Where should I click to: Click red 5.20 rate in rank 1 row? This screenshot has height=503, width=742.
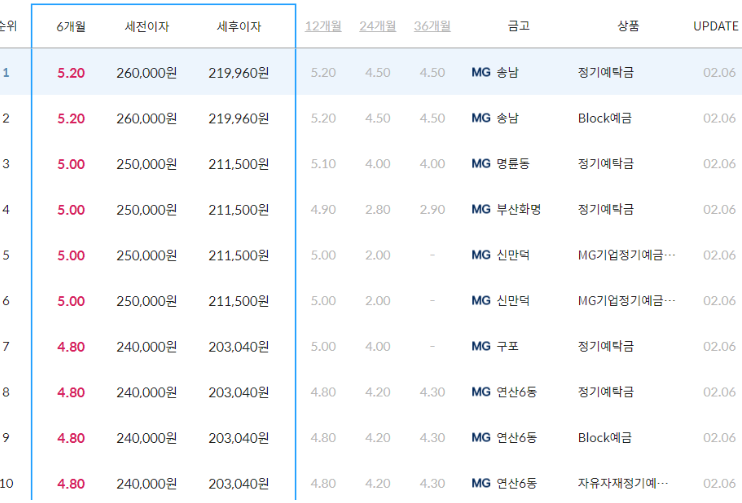point(71,73)
